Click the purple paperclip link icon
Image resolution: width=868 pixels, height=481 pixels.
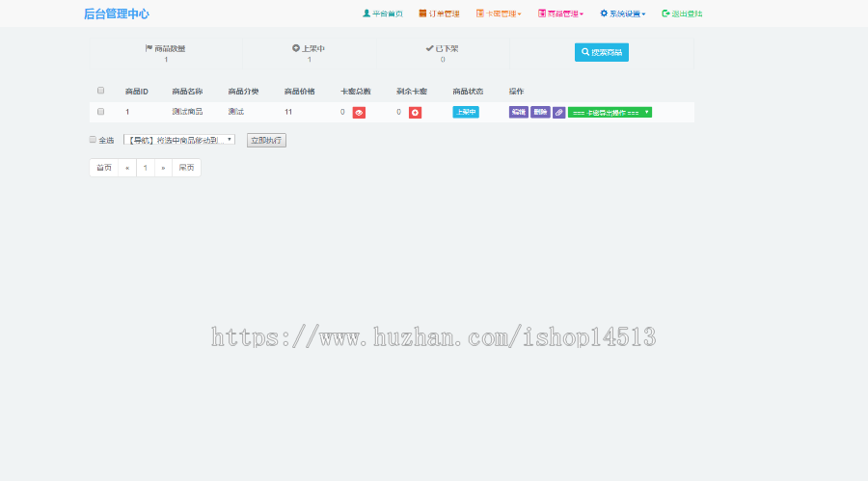tap(559, 113)
